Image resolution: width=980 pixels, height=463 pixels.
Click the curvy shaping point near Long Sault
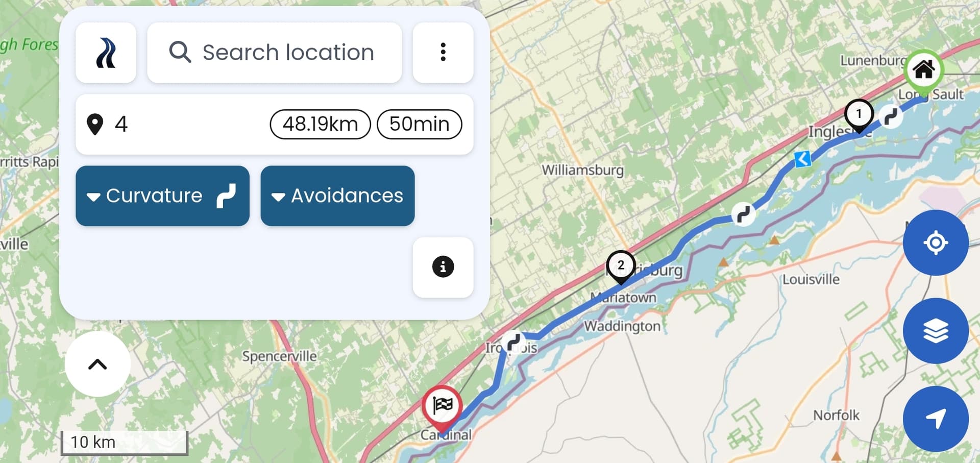pyautogui.click(x=891, y=116)
